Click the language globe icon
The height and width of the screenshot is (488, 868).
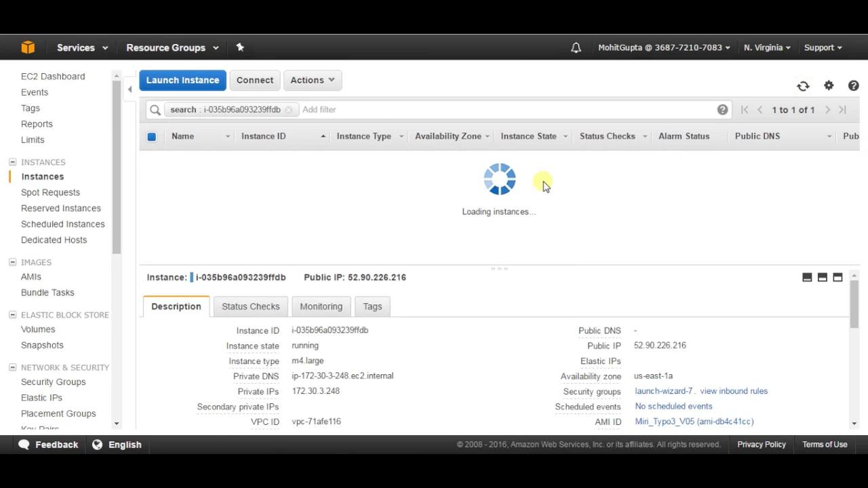[x=97, y=445]
